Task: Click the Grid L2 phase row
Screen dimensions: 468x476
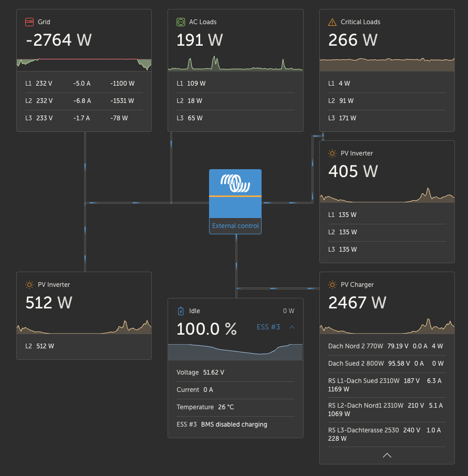Action: point(84,101)
